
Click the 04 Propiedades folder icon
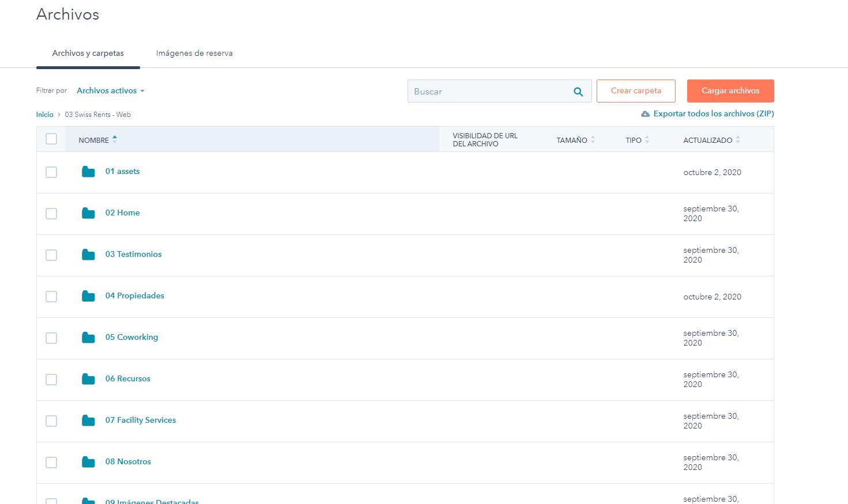[x=88, y=296]
